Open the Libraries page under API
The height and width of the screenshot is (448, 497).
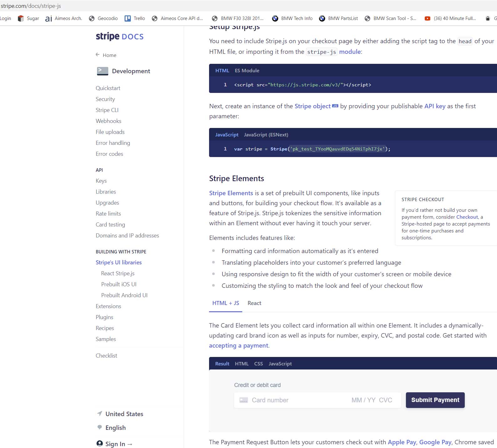point(106,191)
